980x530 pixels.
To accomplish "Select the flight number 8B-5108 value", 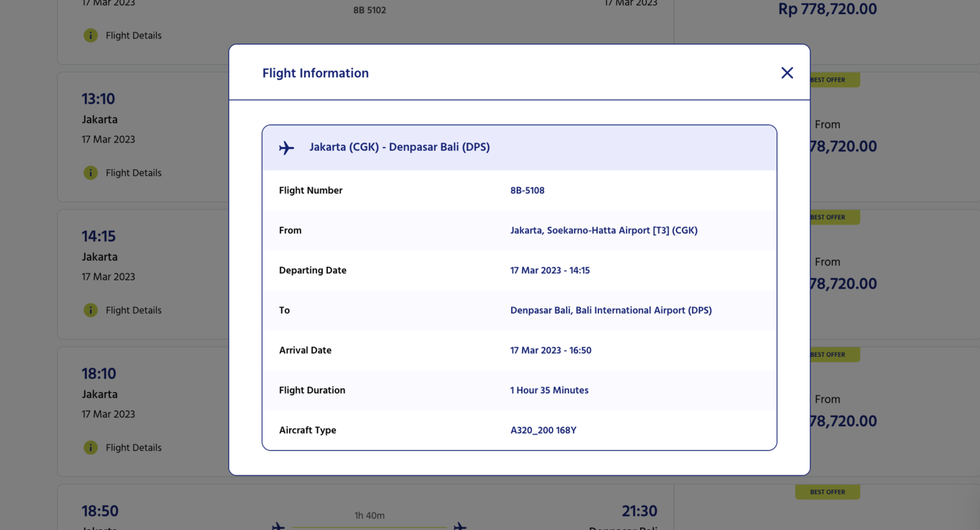I will (527, 190).
